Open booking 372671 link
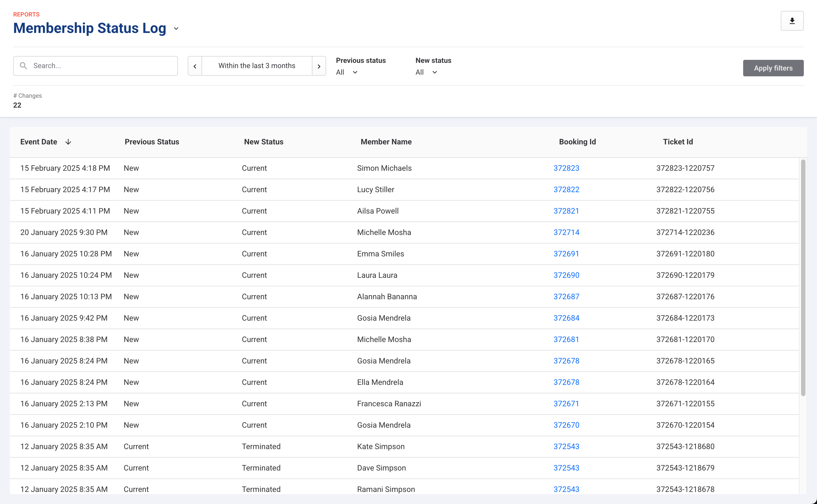 click(x=566, y=404)
